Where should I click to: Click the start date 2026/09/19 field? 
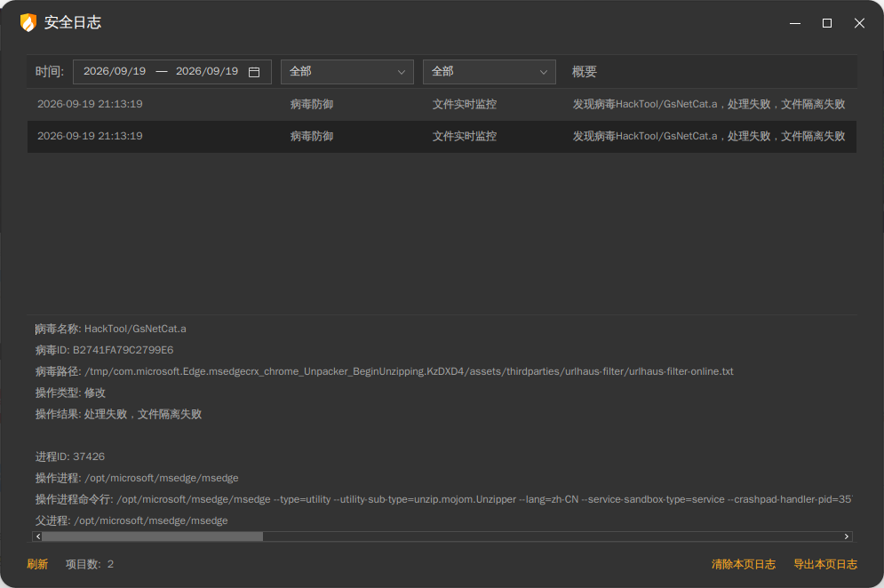click(115, 71)
